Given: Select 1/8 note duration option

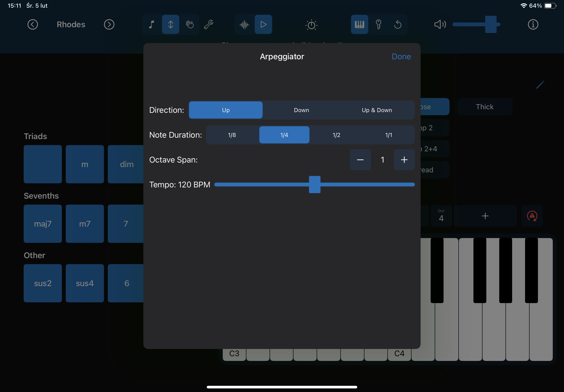Looking at the screenshot, I should (232, 135).
